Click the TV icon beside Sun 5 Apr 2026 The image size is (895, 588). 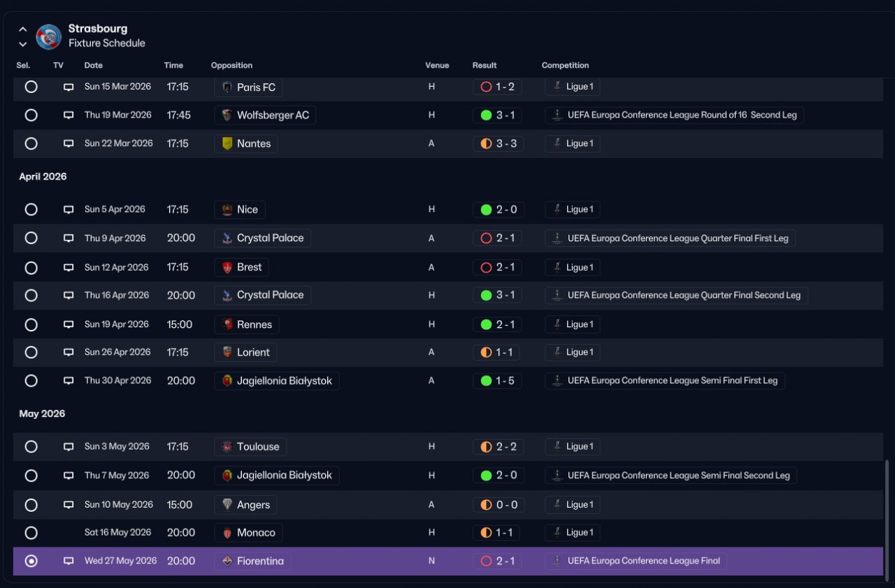click(x=69, y=210)
